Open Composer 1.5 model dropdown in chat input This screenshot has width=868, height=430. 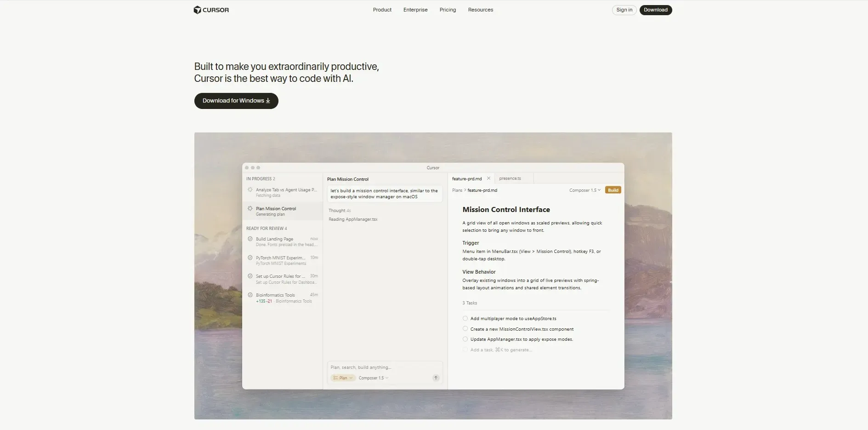(x=373, y=378)
